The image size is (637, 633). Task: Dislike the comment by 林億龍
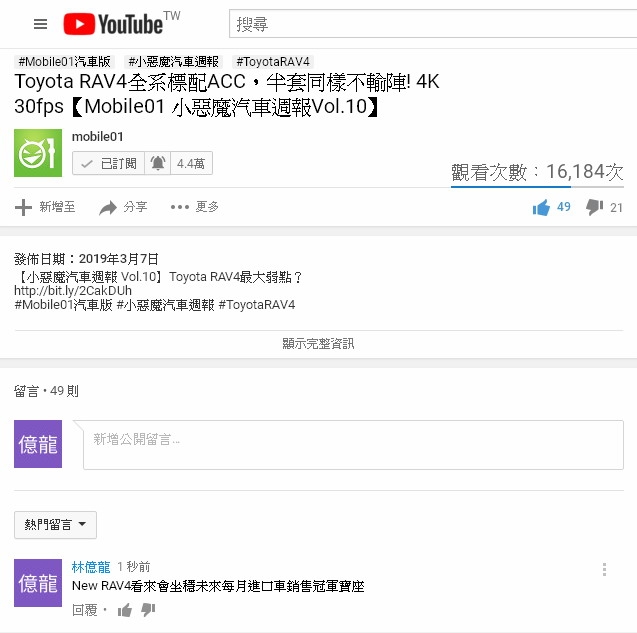click(148, 609)
